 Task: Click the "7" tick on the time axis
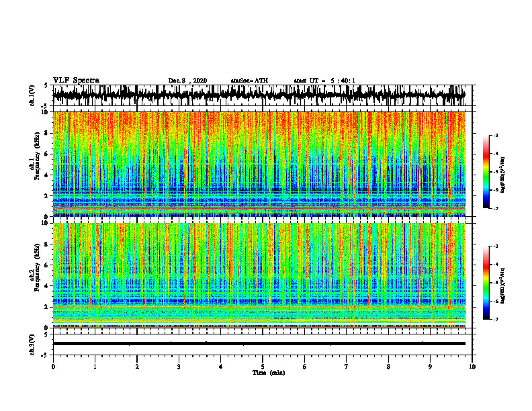(x=347, y=367)
